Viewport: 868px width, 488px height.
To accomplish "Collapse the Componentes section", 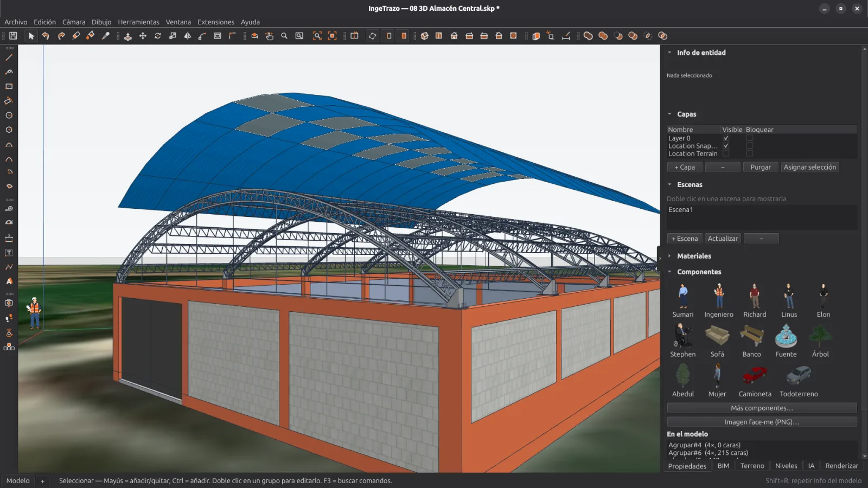I will [669, 272].
